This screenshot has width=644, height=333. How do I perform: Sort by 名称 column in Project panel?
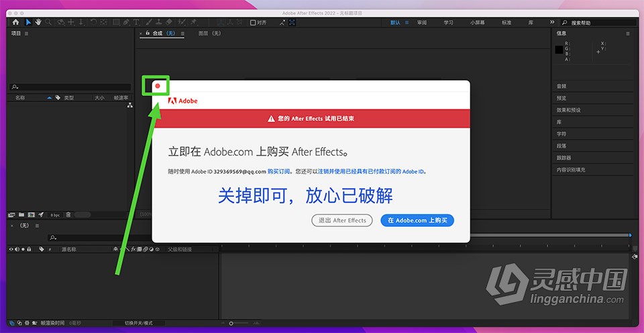pyautogui.click(x=20, y=98)
